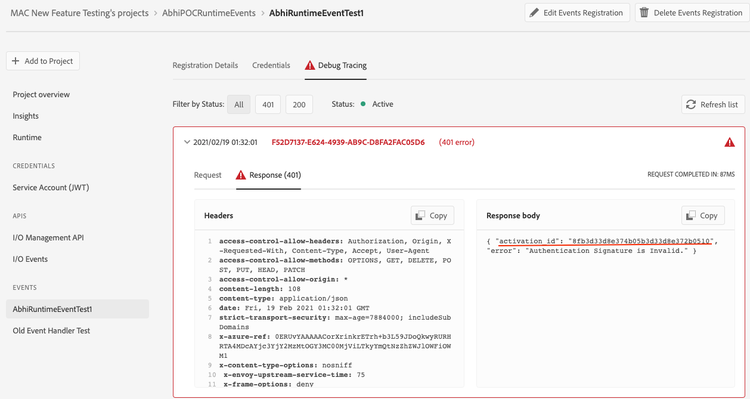Screen dimensions: 750x399
Task: Open Insights in the sidebar
Action: coord(25,116)
